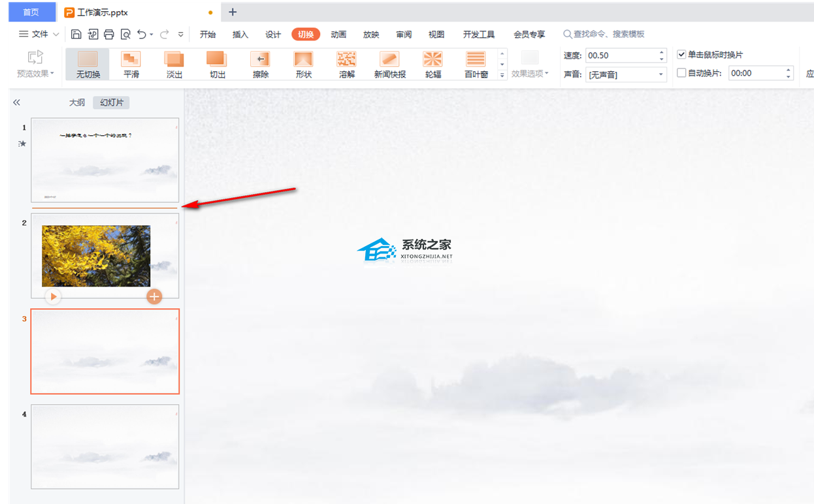
Task: Open print preview icon
Action: tap(125, 34)
